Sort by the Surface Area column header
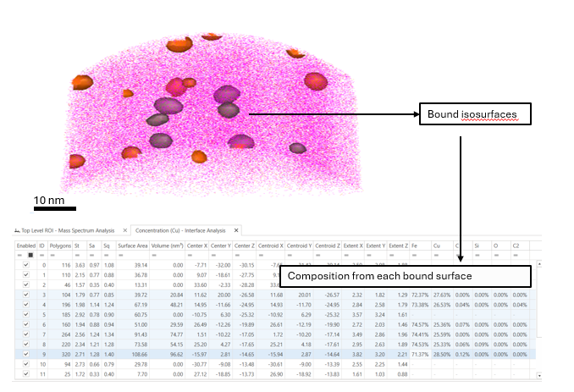 133,245
